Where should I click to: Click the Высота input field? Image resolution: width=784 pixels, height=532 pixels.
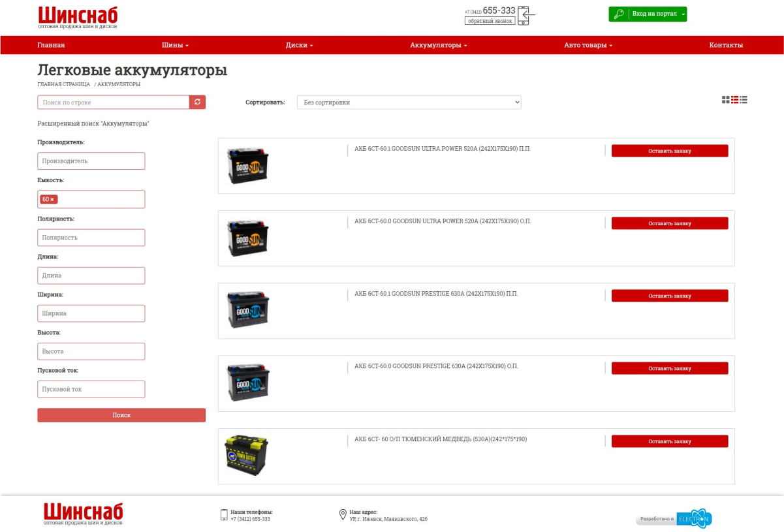[91, 351]
